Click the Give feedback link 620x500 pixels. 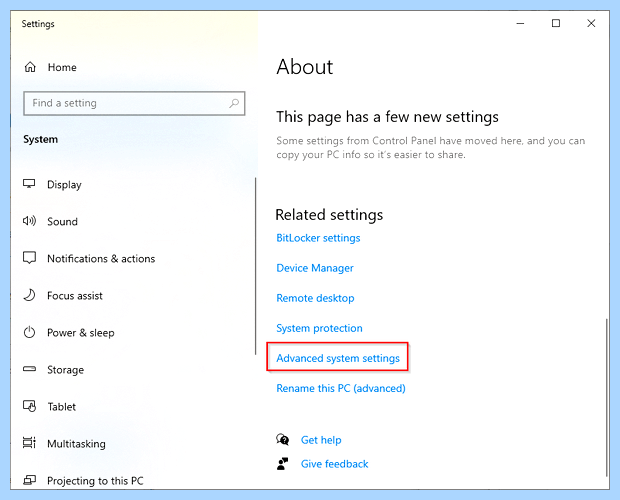[335, 464]
